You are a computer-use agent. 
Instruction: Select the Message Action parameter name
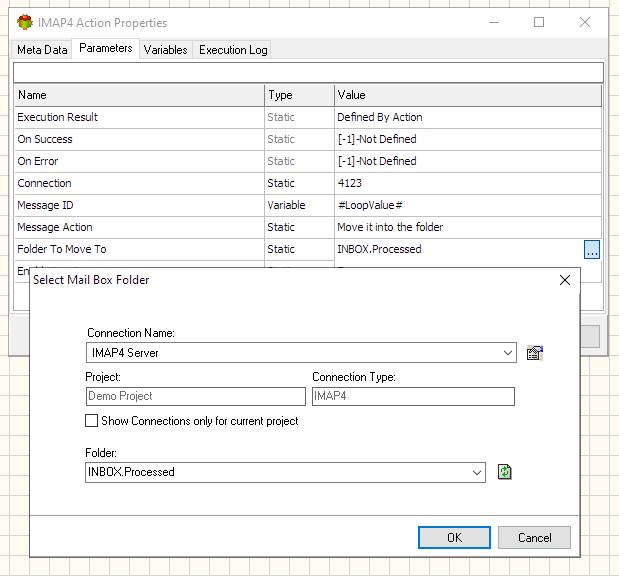click(55, 227)
